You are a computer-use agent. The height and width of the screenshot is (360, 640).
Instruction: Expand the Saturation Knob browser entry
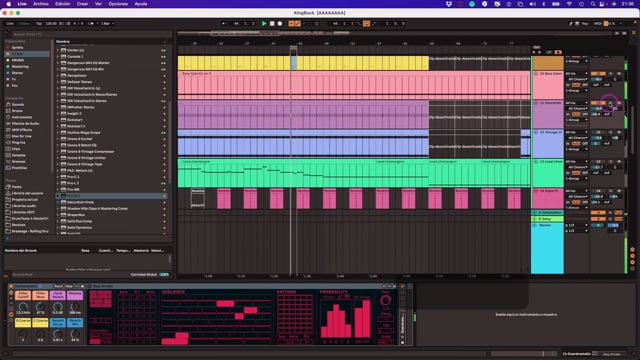coord(58,202)
